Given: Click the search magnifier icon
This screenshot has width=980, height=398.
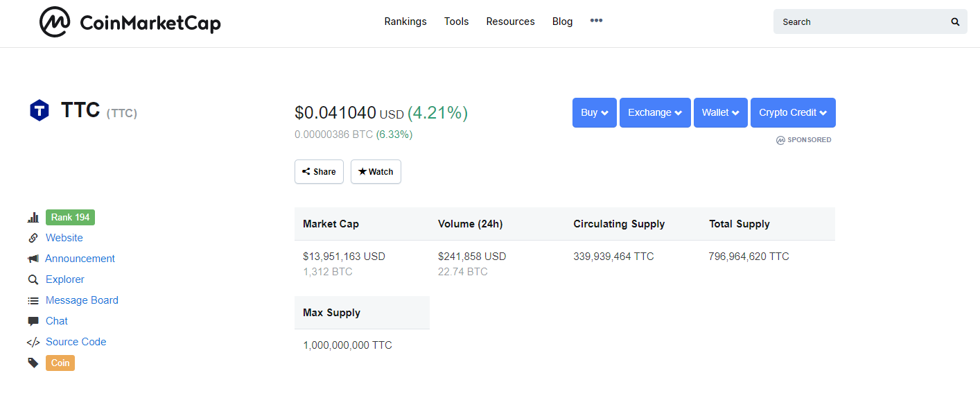Looking at the screenshot, I should point(955,21).
